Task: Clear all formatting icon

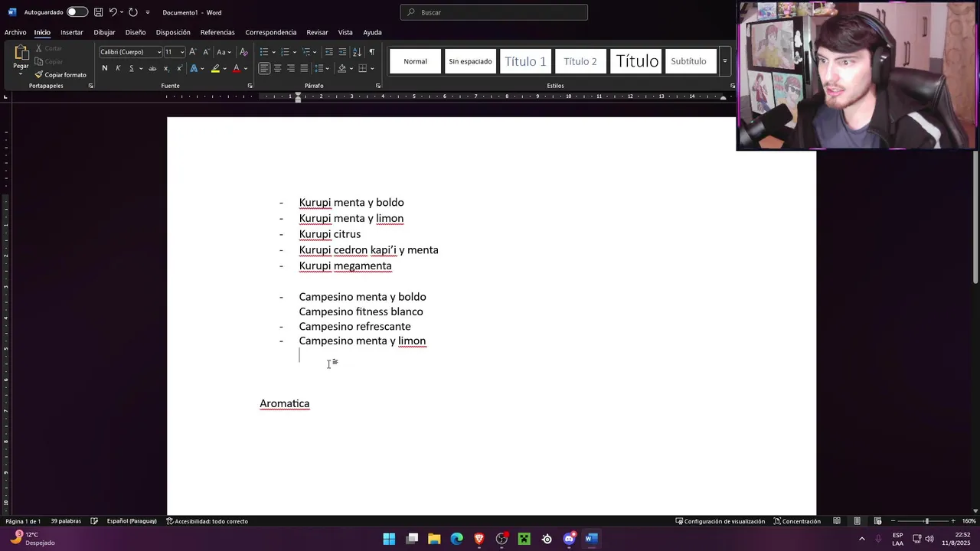Action: point(243,52)
